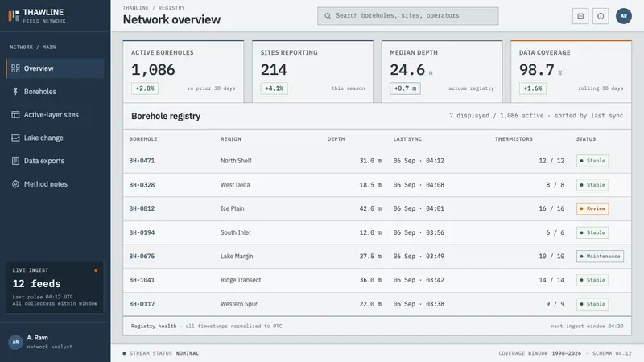Select borehole BH-0471

pyautogui.click(x=142, y=161)
